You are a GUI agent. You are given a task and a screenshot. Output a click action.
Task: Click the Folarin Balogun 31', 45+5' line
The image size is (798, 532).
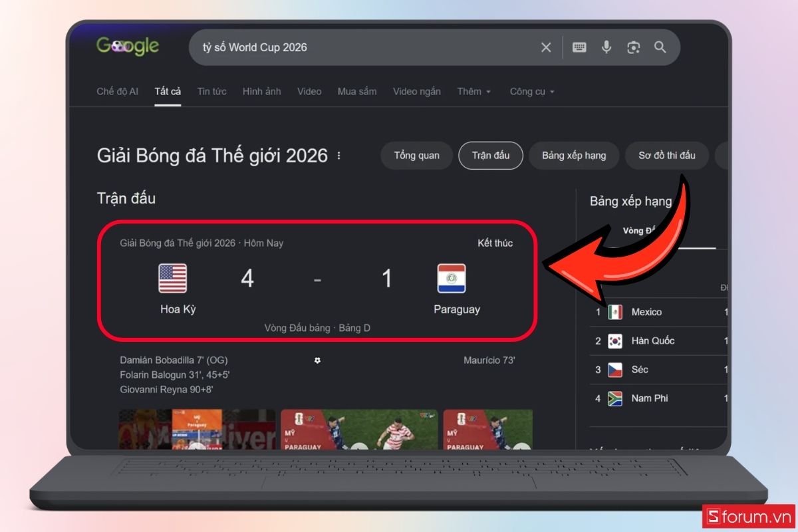tap(175, 375)
